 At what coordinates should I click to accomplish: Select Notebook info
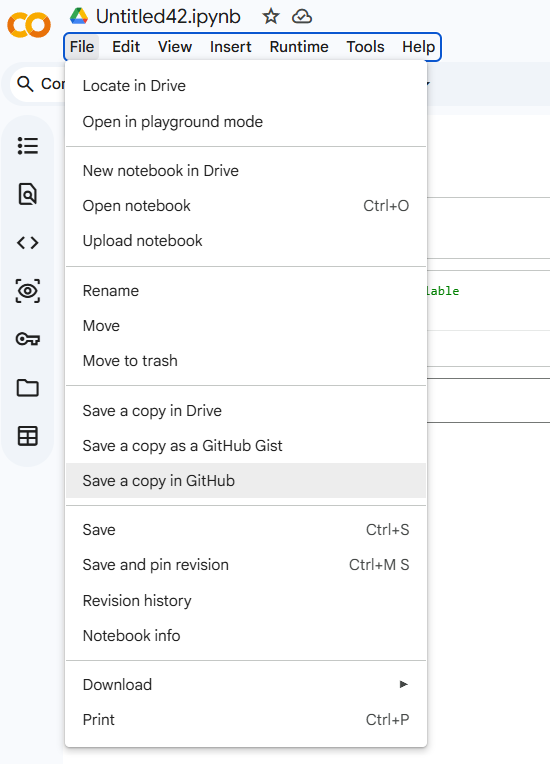(x=246, y=636)
